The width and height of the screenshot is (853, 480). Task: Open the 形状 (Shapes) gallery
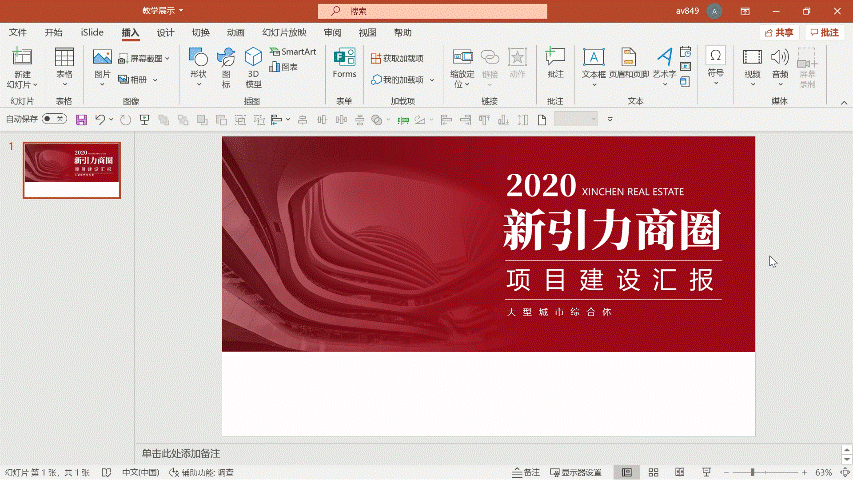click(x=199, y=67)
